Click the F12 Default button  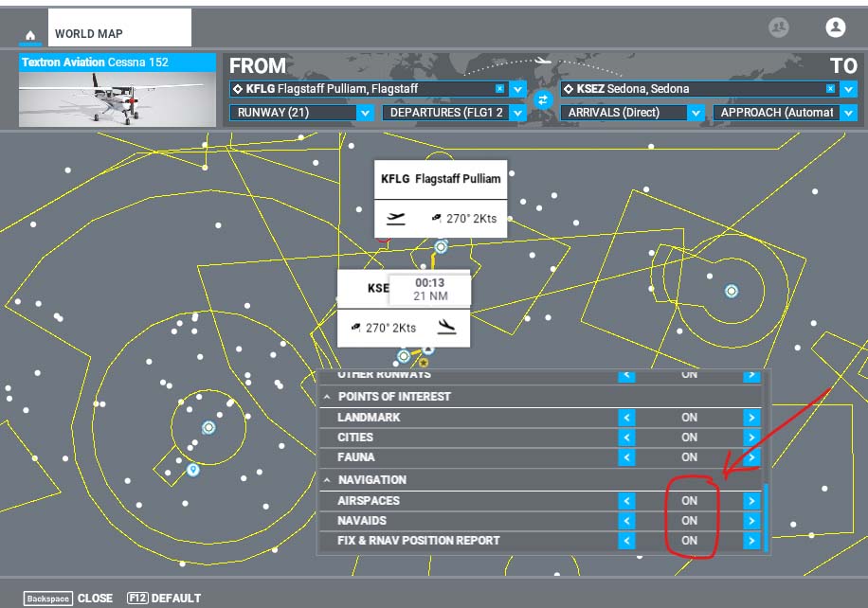(164, 598)
